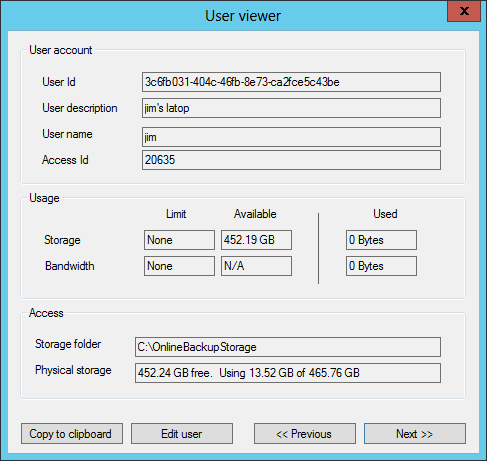Click the Usage group label
This screenshot has width=487, height=461.
(x=44, y=198)
